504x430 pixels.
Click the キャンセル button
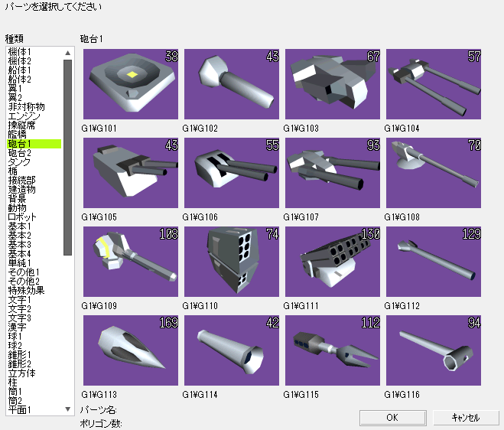[x=466, y=418]
